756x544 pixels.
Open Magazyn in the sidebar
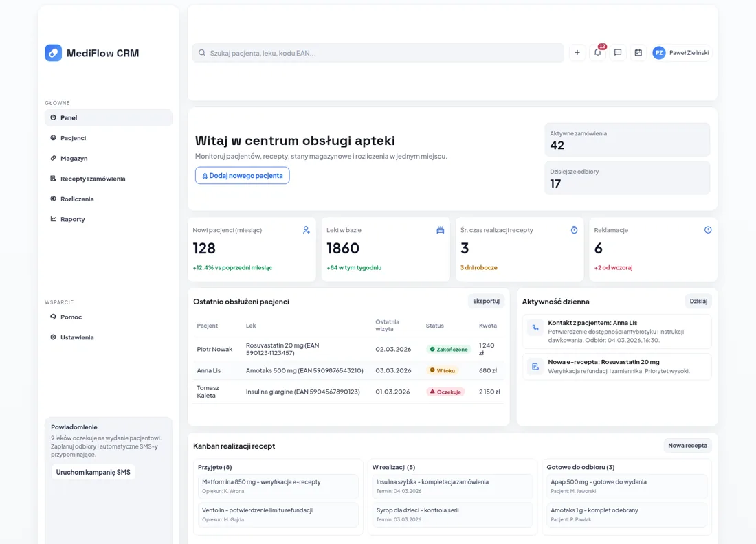pos(109,158)
